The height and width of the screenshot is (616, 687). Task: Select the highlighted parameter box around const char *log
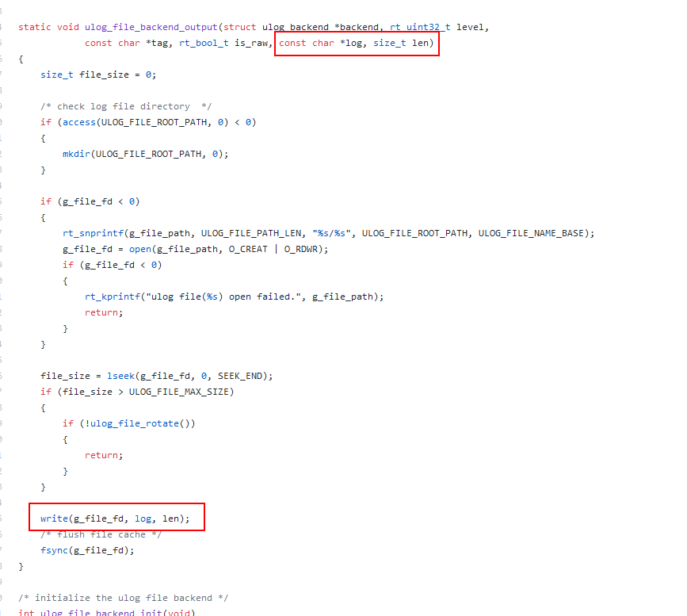click(x=357, y=43)
